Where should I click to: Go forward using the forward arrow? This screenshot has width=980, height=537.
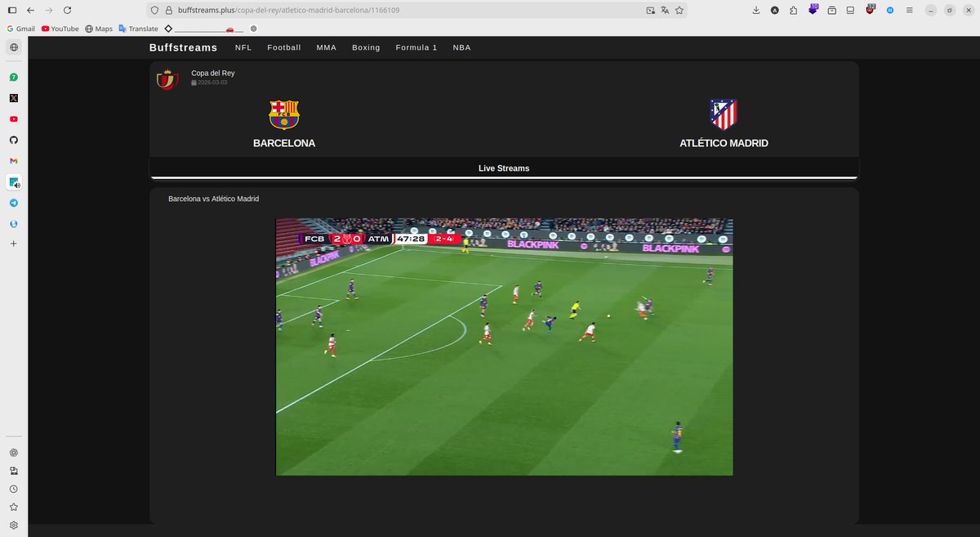point(49,10)
